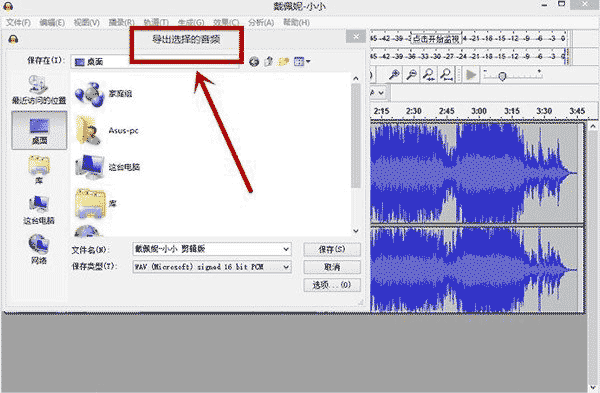
Task: Select 这台电脑 in the places bar
Action: pos(39,209)
